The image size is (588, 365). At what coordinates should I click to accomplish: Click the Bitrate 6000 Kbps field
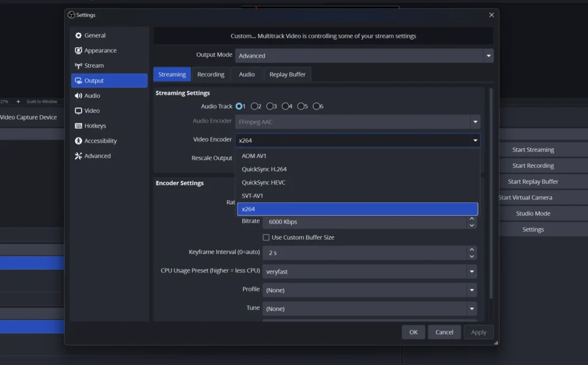pyautogui.click(x=365, y=222)
